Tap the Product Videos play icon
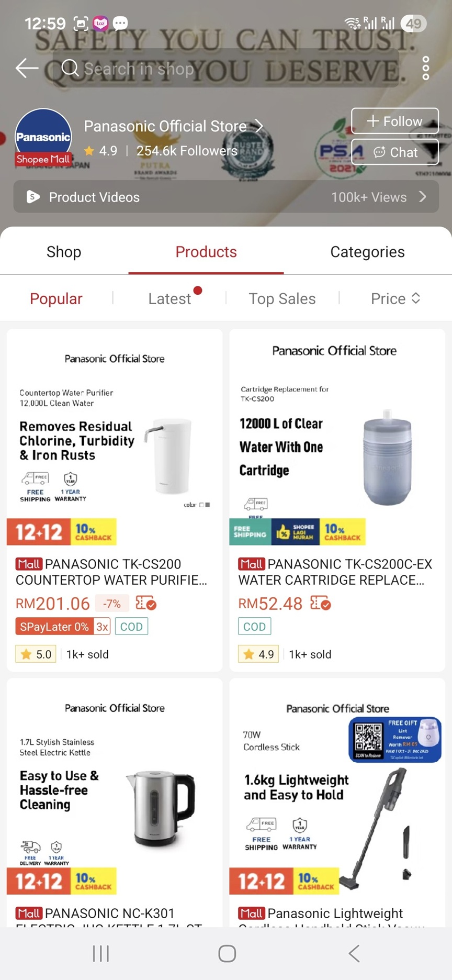The width and height of the screenshot is (452, 980). [33, 197]
